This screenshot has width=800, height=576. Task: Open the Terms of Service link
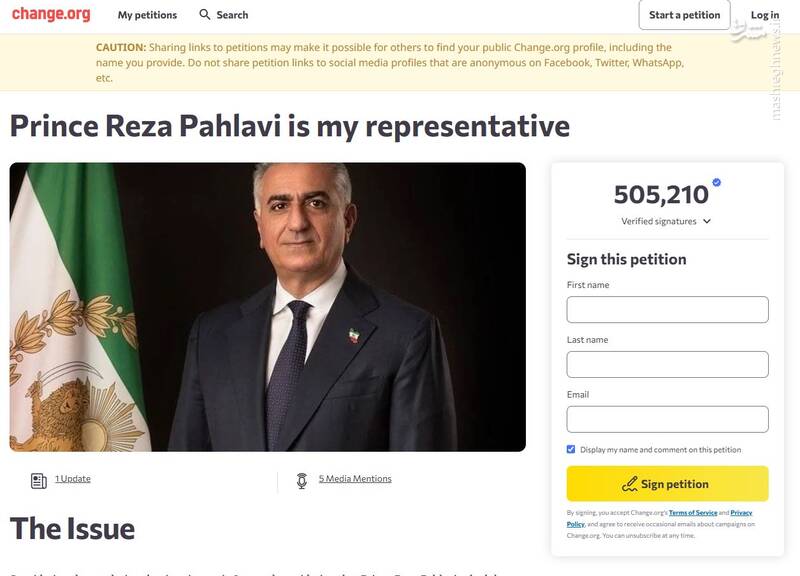(693, 513)
